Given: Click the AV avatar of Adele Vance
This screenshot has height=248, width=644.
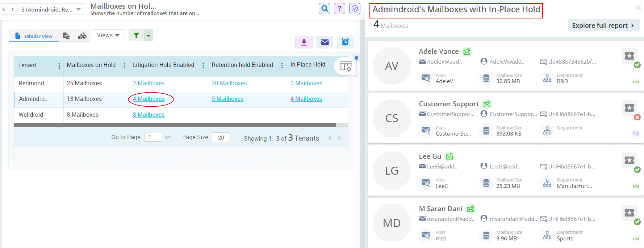Looking at the screenshot, I should click(392, 66).
